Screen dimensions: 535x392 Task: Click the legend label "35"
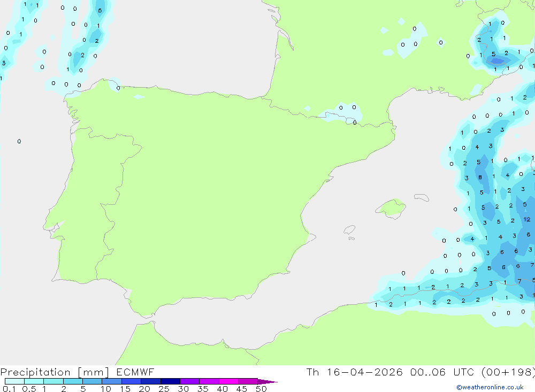coord(203,389)
